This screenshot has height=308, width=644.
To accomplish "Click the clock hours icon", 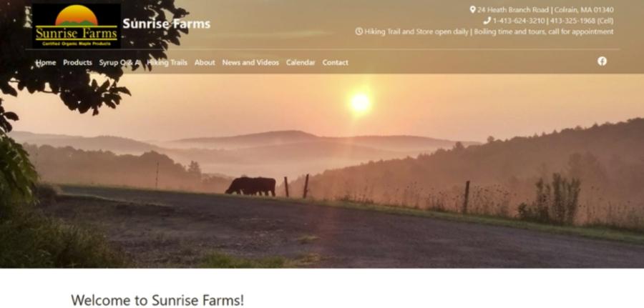I will (359, 31).
